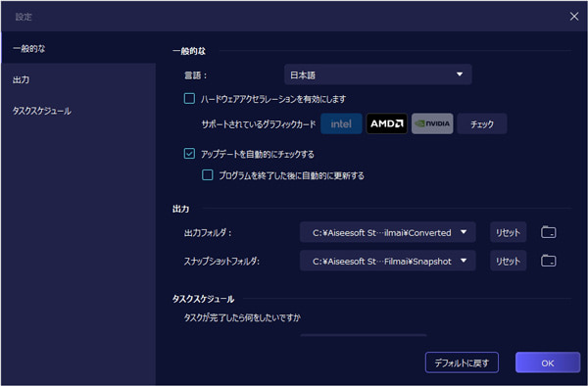588x386 pixels.
Task: Open the 一般的な sidebar tab
Action: click(x=78, y=48)
